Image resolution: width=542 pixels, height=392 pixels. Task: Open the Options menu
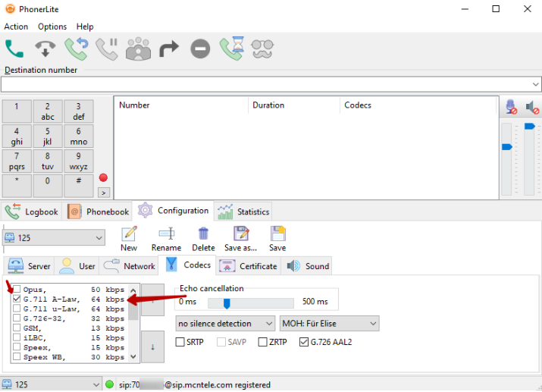tap(52, 27)
